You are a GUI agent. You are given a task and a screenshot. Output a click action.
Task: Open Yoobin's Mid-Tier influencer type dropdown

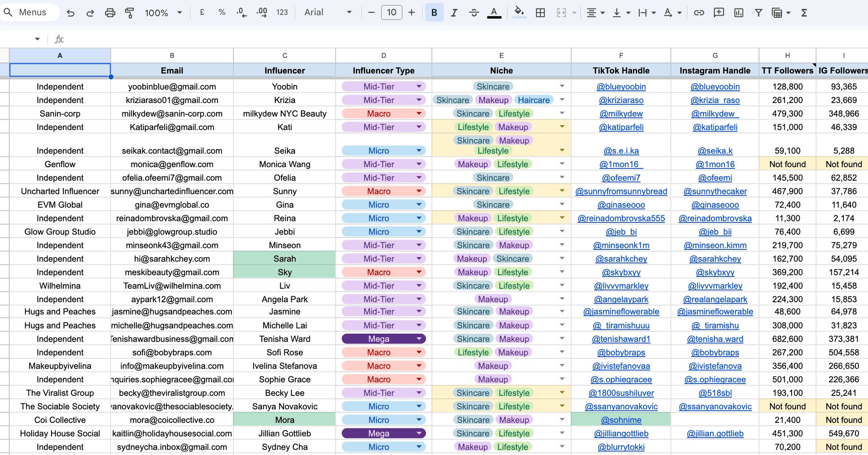(419, 86)
